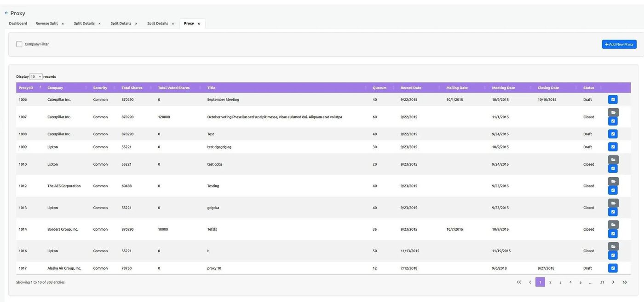Open folder icon for proxy 1014
This screenshot has height=302, width=644.
tap(613, 225)
